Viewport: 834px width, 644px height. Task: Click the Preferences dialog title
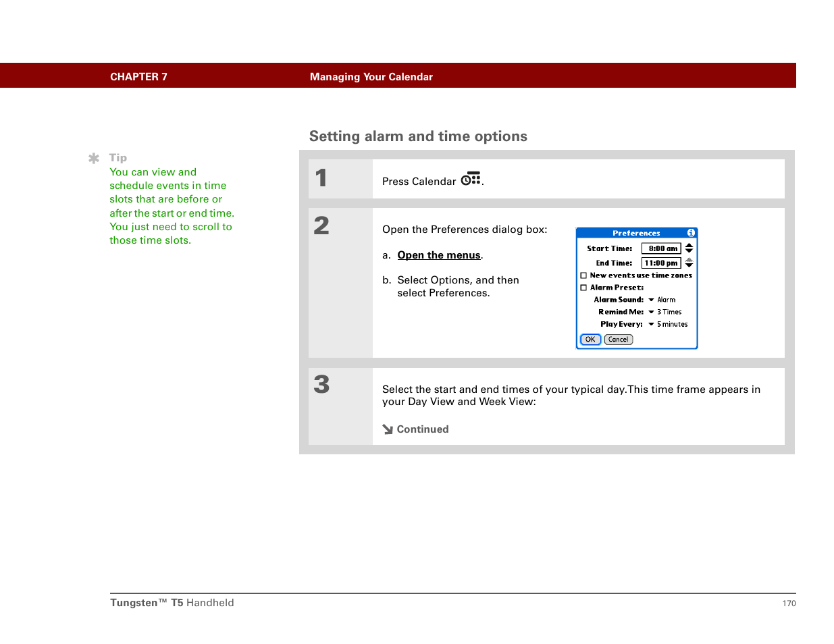(636, 233)
